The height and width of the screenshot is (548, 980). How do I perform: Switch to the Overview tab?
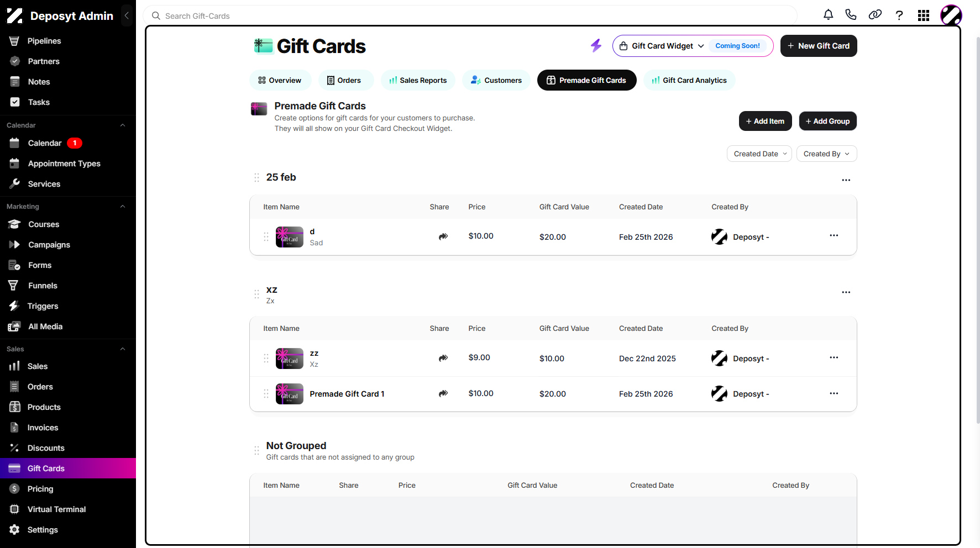pyautogui.click(x=280, y=80)
